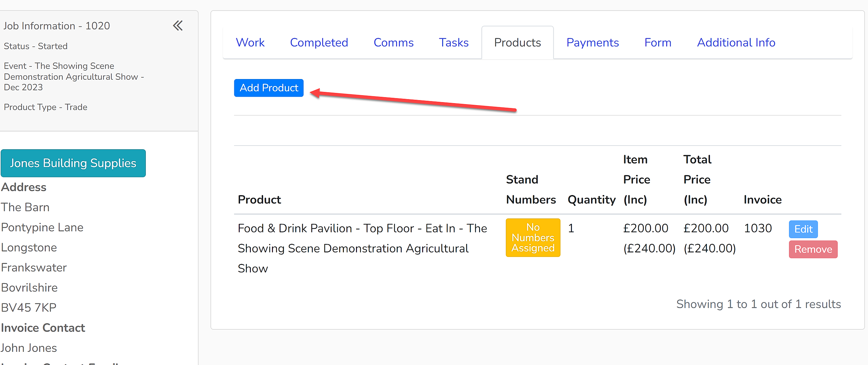This screenshot has width=868, height=365.
Task: Click the No Numbers Assigned badge
Action: click(x=533, y=237)
